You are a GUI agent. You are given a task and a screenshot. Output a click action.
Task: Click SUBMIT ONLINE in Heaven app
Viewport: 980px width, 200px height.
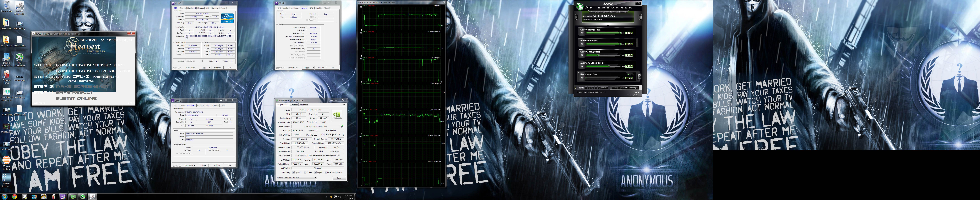[76, 98]
